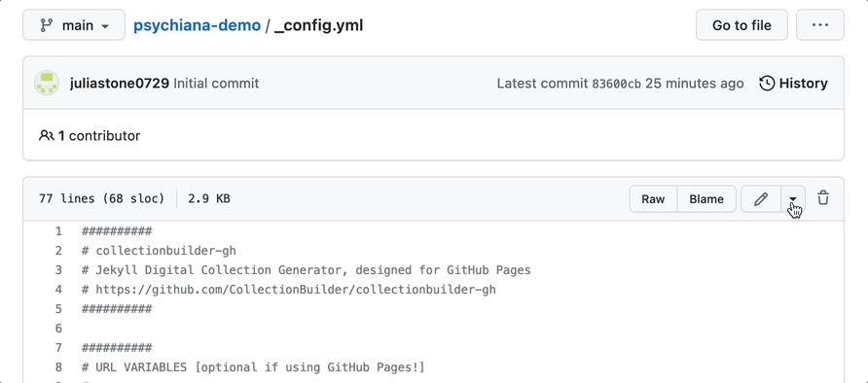Edit file with the pencil icon
The height and width of the screenshot is (383, 868).
[761, 199]
